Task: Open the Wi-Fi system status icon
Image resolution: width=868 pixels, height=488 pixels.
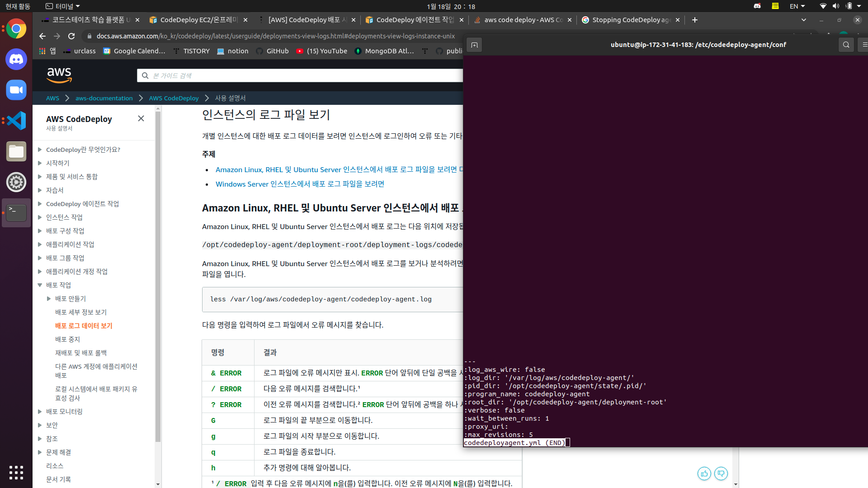Action: pyautogui.click(x=823, y=6)
